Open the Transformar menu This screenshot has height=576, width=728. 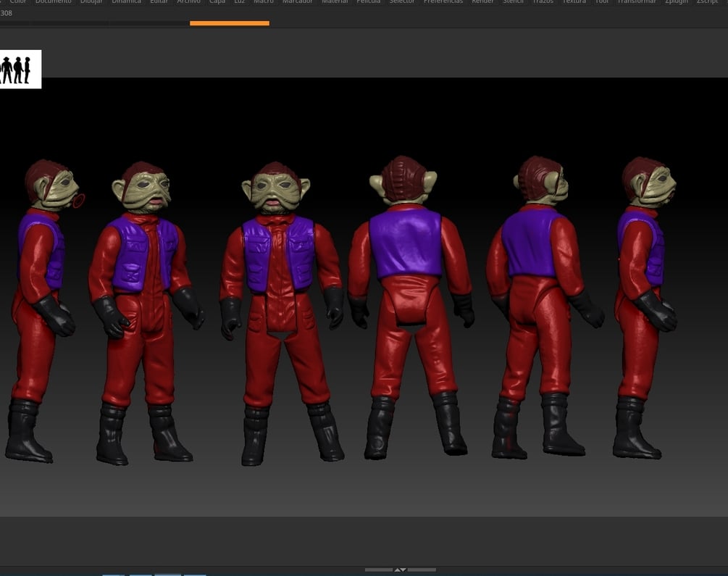click(x=637, y=2)
